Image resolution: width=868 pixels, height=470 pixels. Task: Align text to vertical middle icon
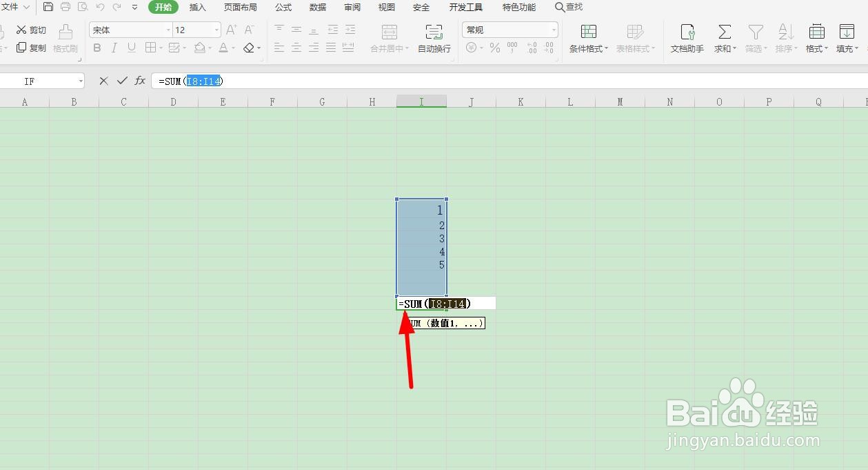click(x=296, y=30)
